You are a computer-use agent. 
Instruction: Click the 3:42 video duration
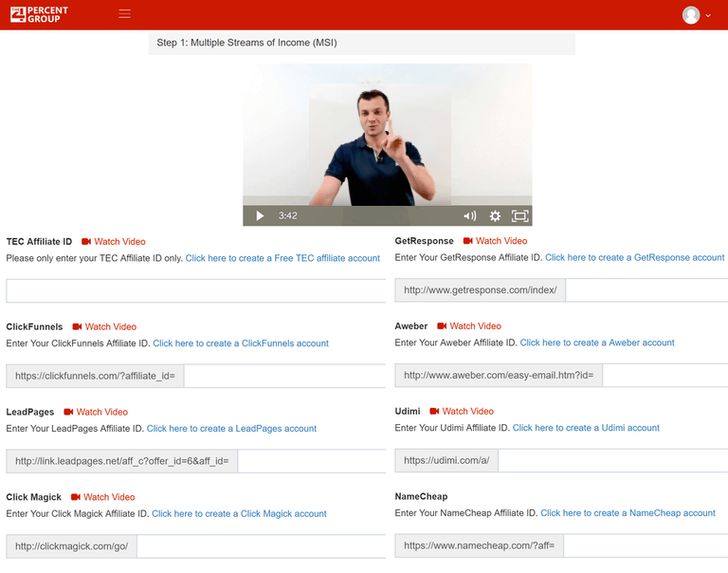tap(288, 215)
